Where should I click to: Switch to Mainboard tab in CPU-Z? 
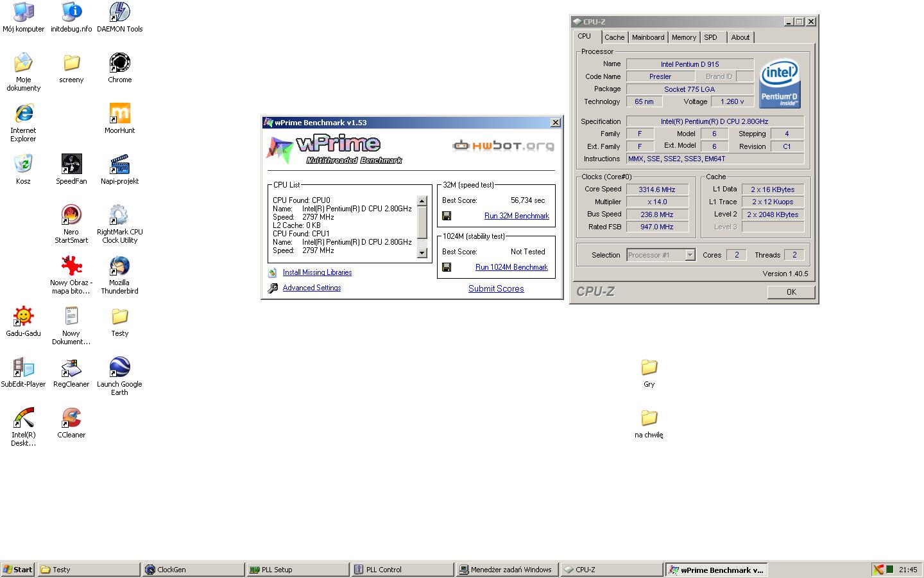point(648,37)
